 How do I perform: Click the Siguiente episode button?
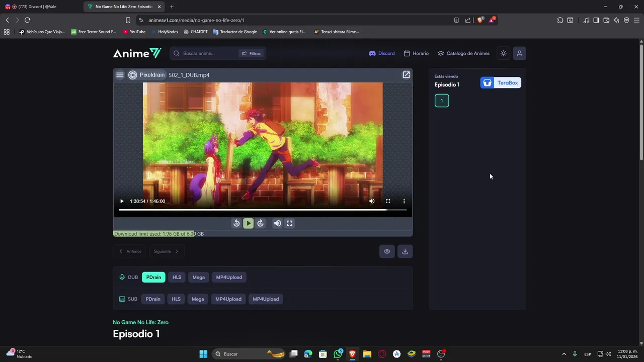pos(166,251)
